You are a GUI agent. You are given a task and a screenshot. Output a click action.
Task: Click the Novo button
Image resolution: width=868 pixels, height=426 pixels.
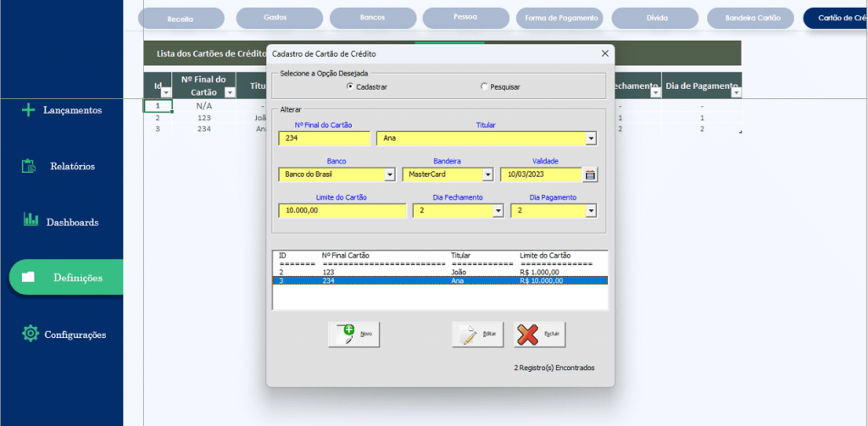(353, 335)
